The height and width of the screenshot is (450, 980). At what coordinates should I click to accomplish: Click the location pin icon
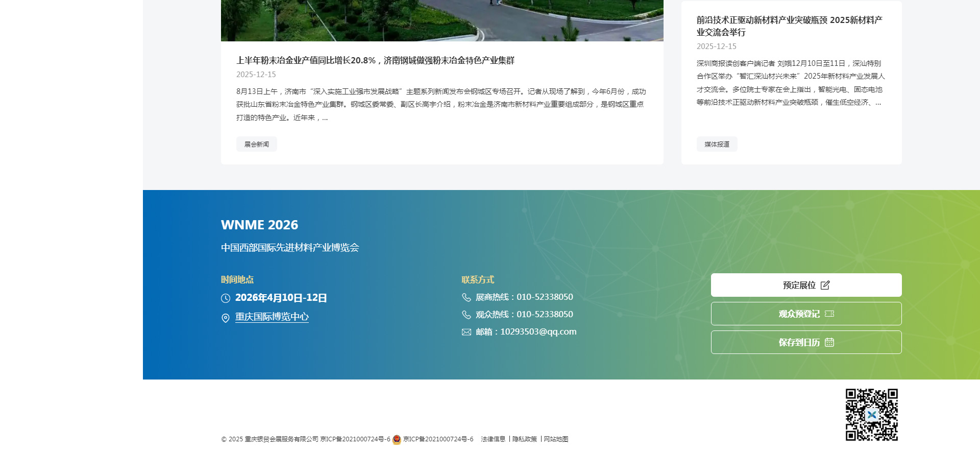coord(226,318)
